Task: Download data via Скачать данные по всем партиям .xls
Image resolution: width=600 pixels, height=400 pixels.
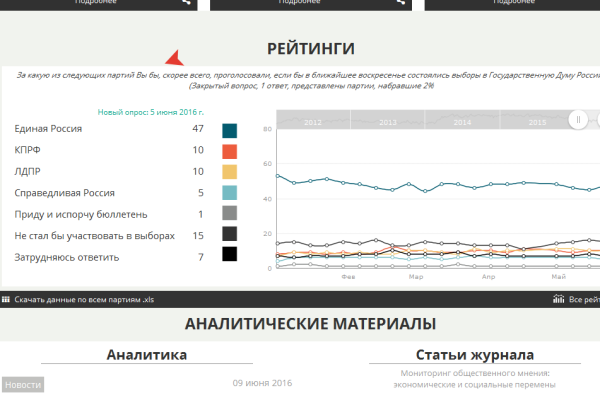Action: [x=84, y=300]
